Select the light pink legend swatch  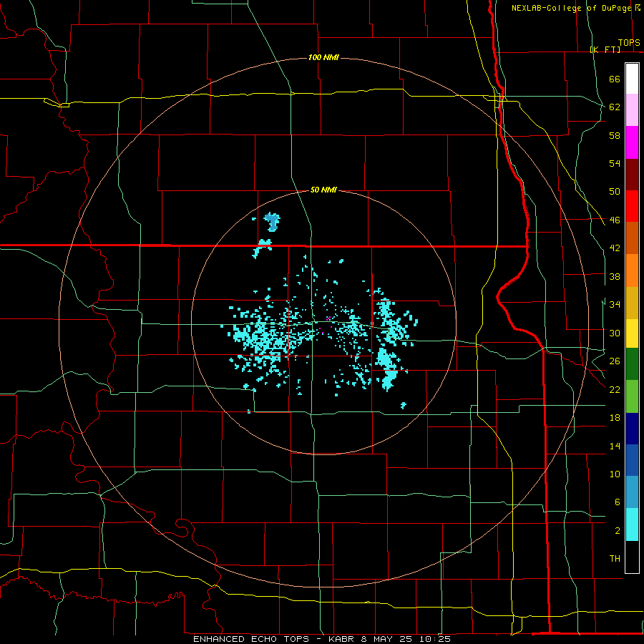pos(632,109)
